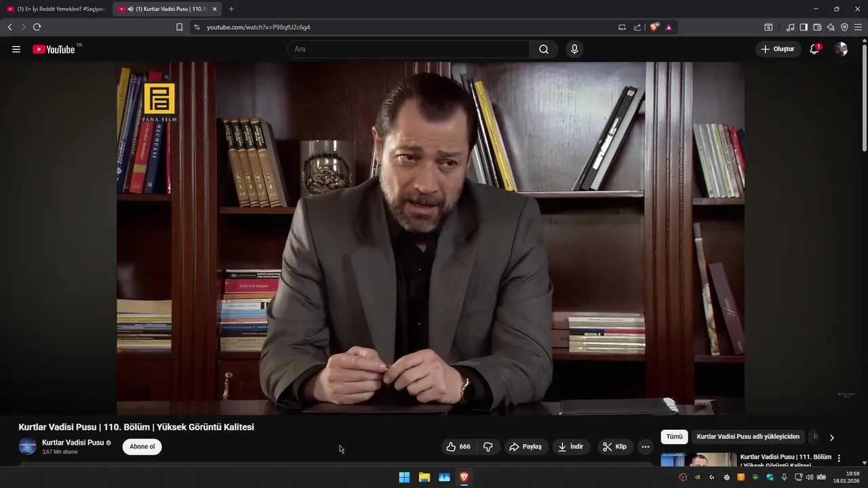The height and width of the screenshot is (488, 868).
Task: Open the Brave Wallet icon
Action: [x=817, y=27]
